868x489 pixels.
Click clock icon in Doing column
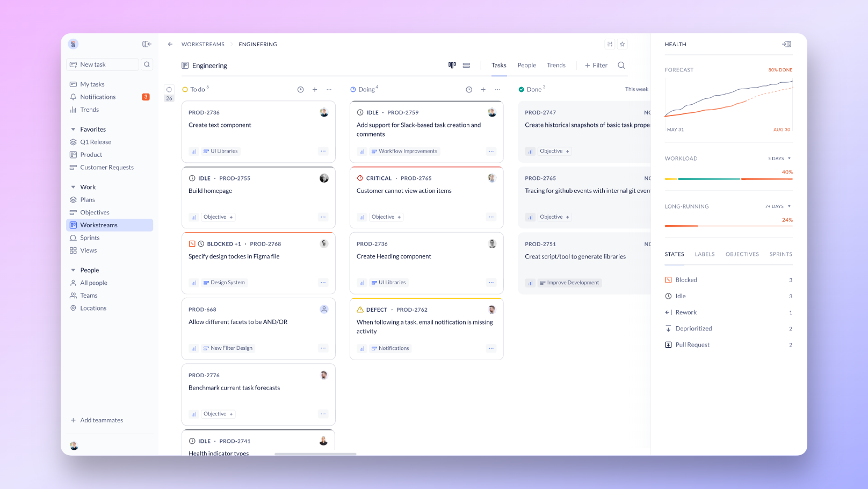coord(469,90)
